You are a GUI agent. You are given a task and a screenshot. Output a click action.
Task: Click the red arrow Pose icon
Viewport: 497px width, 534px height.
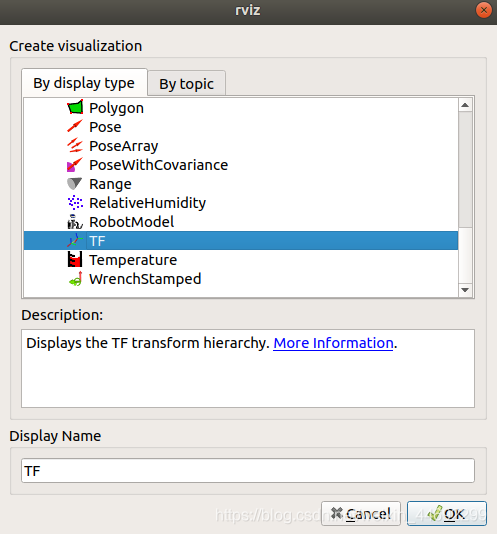75,127
